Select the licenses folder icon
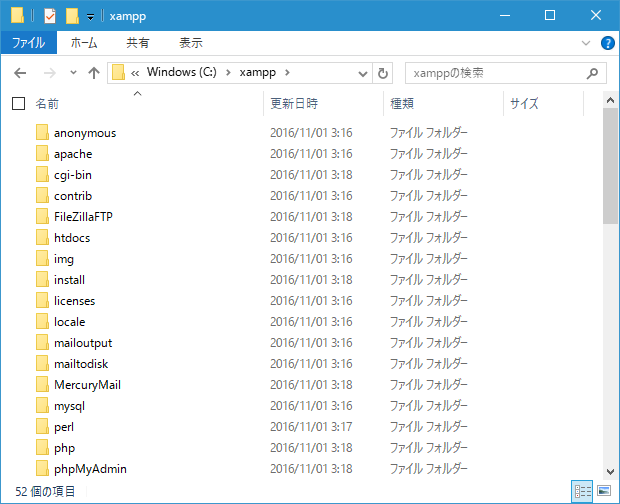 pyautogui.click(x=42, y=300)
